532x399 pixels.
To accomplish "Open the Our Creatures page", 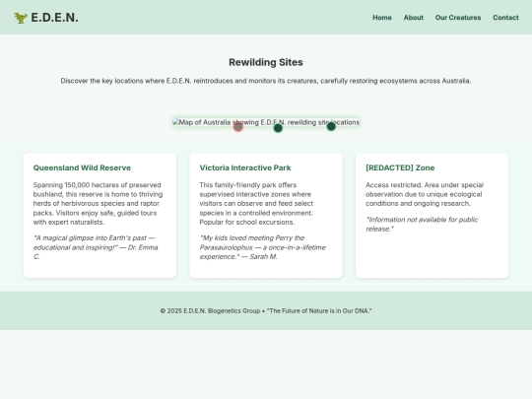I will tap(458, 18).
